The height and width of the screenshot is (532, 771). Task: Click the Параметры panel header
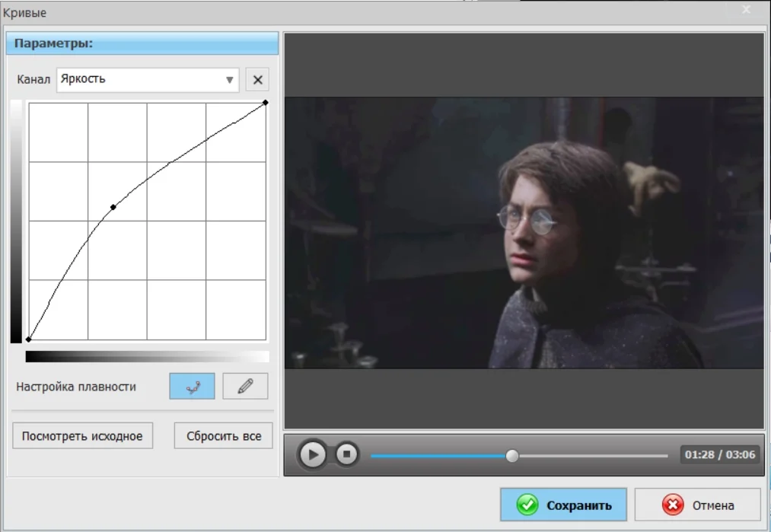[x=142, y=43]
